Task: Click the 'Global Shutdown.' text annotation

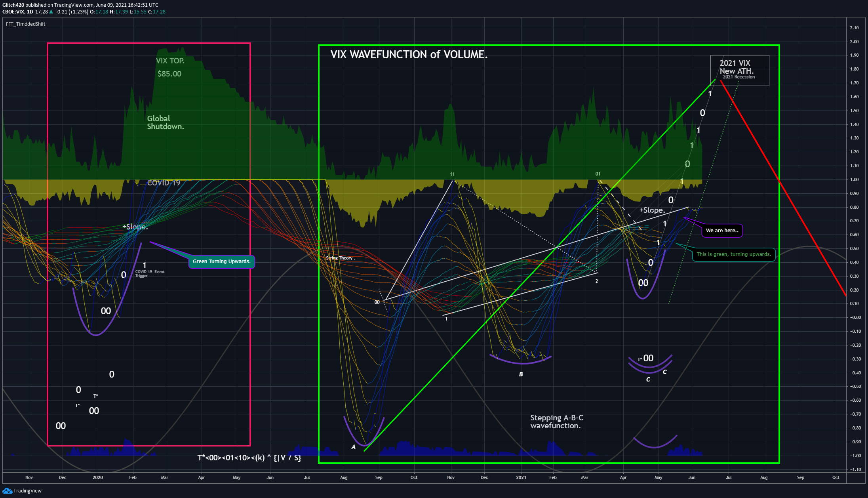Action: tap(166, 122)
